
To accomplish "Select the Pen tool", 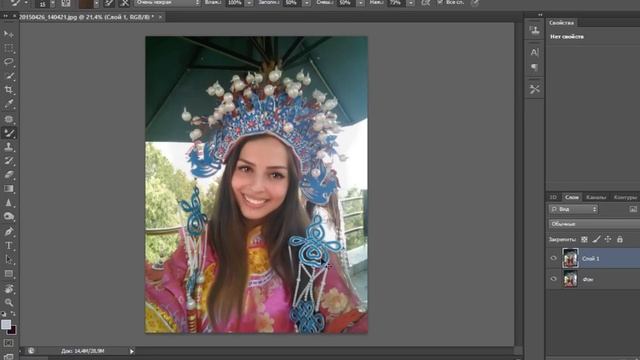I will (x=9, y=231).
